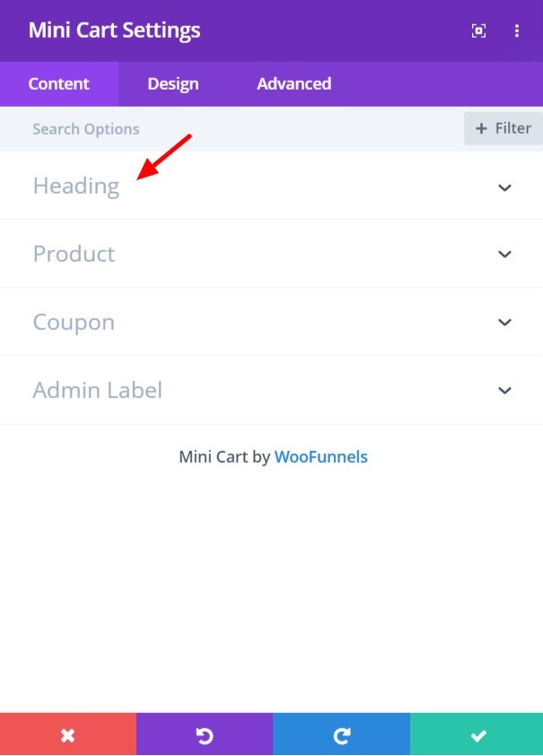Select the Content tab
543x756 pixels.
pyautogui.click(x=59, y=84)
